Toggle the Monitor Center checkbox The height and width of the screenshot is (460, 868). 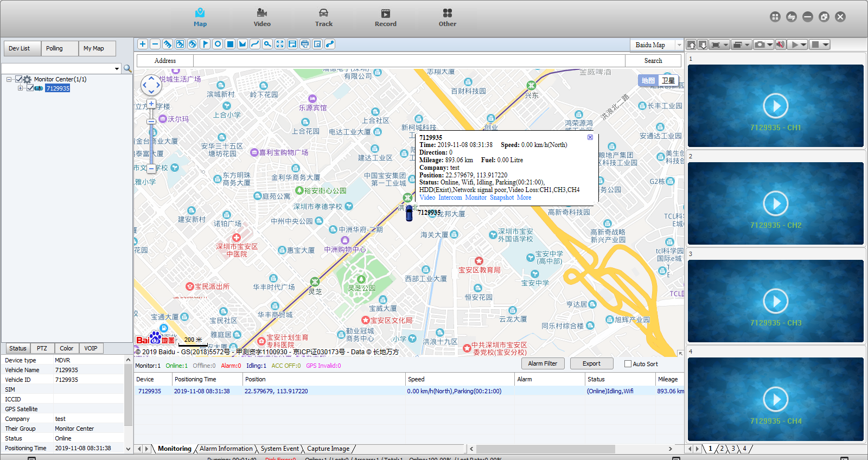click(19, 79)
